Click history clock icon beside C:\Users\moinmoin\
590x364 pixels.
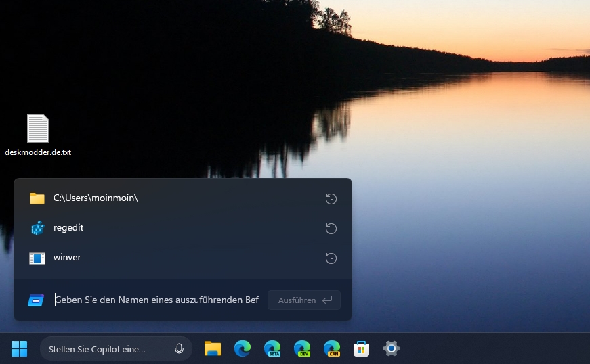[x=331, y=198]
